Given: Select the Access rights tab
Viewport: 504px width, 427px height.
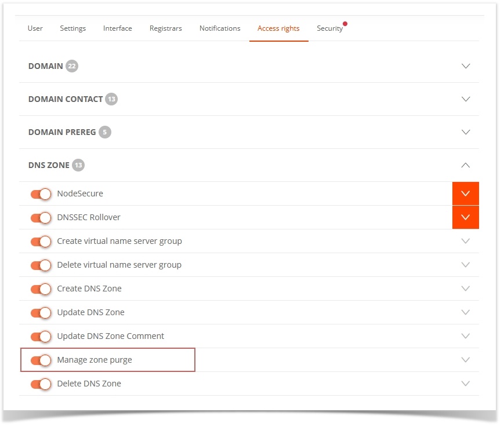Looking at the screenshot, I should tap(278, 28).
